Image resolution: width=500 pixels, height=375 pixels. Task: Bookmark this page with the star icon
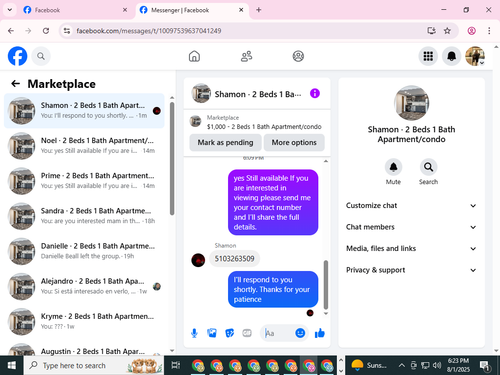click(447, 31)
